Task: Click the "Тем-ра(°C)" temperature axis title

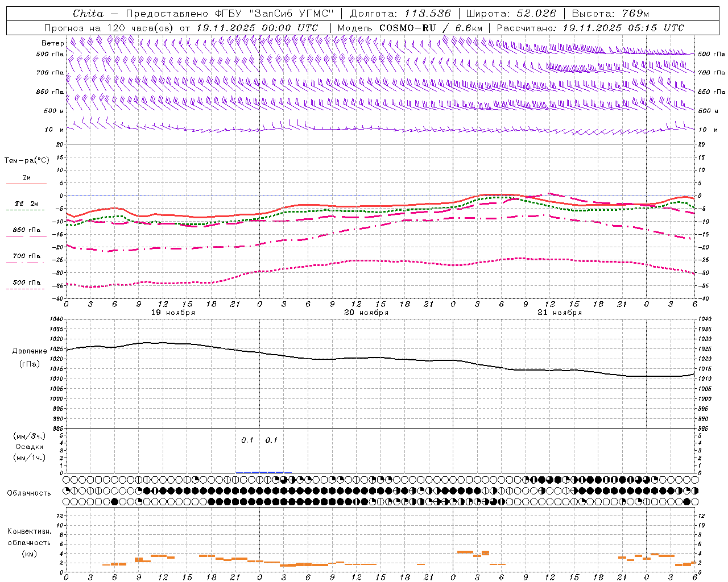Action: [27, 160]
